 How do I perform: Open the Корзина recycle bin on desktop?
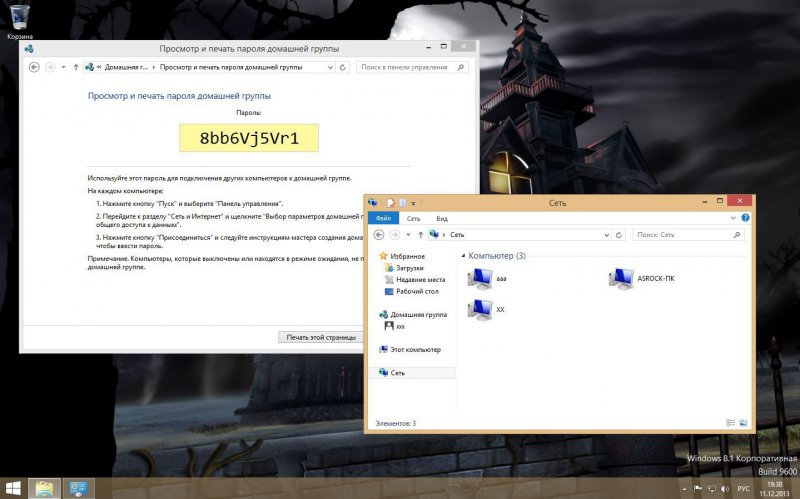click(x=19, y=20)
